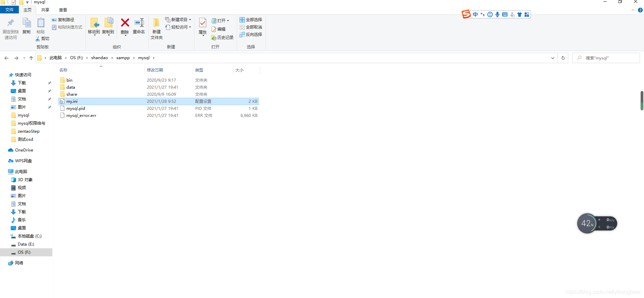Show Properties of the selected file
The width and height of the screenshot is (644, 298).
point(203,26)
